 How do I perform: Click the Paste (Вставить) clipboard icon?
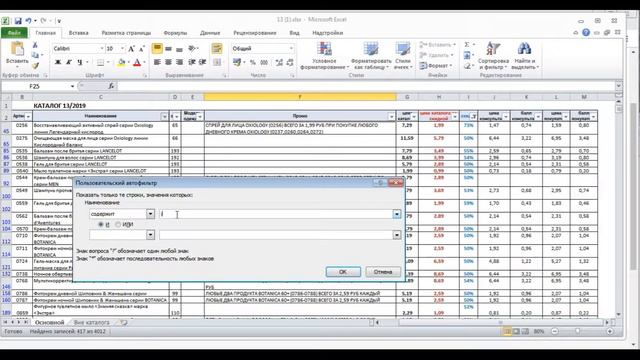[17, 49]
